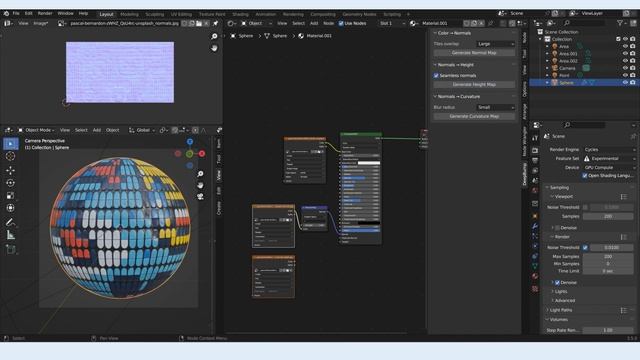
Task: Toggle the Seamless normals checkbox
Action: pyautogui.click(x=436, y=76)
